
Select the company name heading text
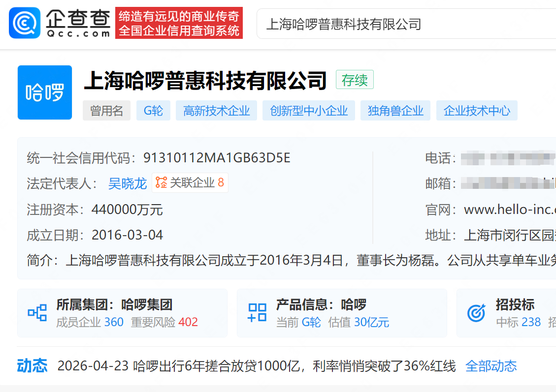[205, 81]
